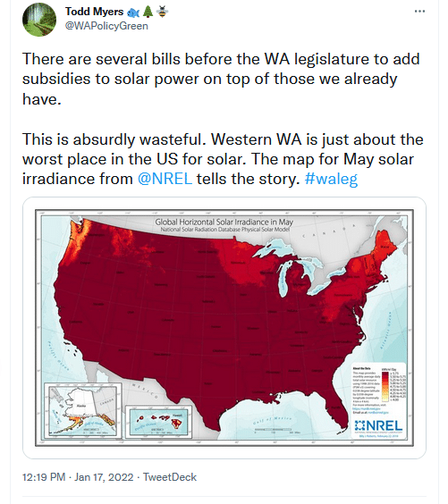The height and width of the screenshot is (504, 448).
Task: Click the fish emoji beside Todd Myers
Action: click(x=133, y=13)
